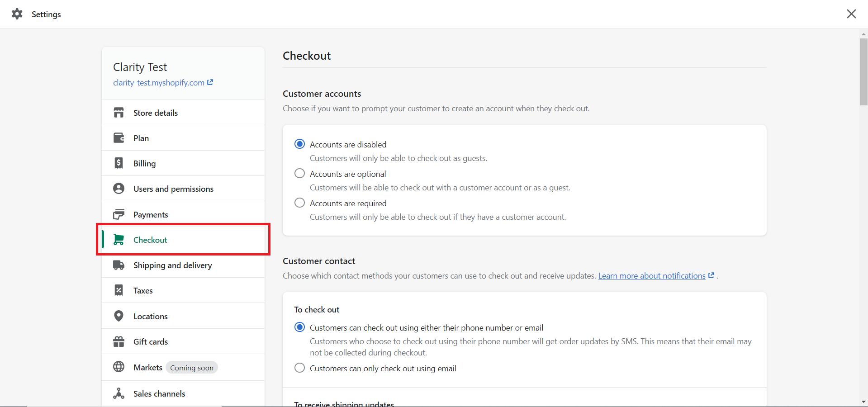This screenshot has height=407, width=868.
Task: Close the Settings page with X
Action: click(852, 14)
